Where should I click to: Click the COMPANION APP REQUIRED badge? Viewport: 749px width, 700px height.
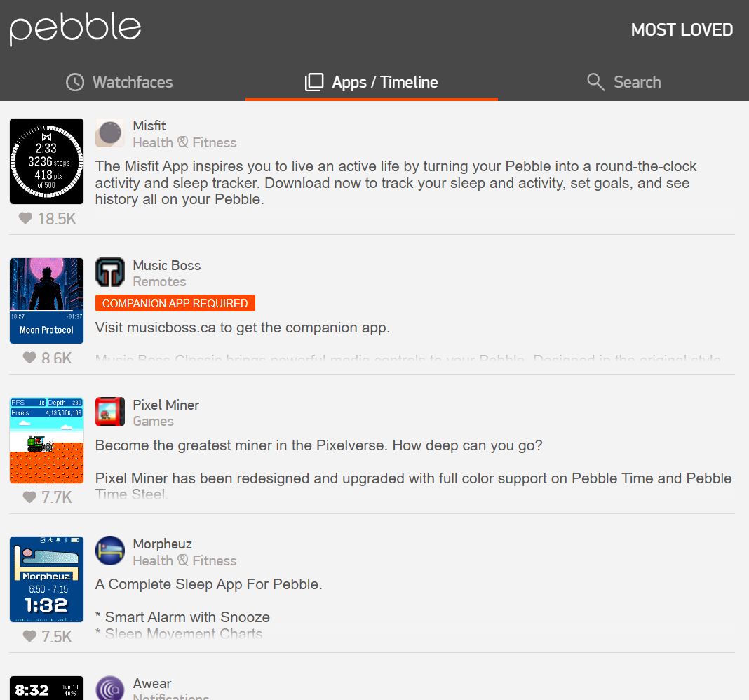[175, 303]
